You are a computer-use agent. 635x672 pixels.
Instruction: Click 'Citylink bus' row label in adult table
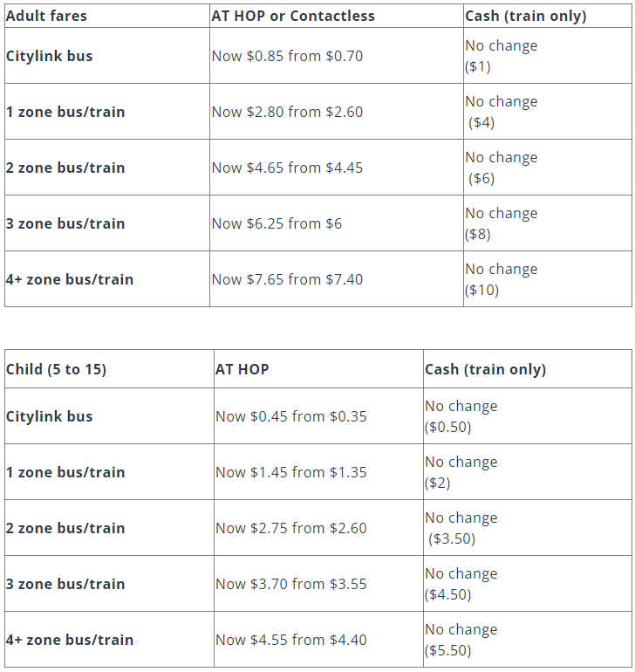pyautogui.click(x=49, y=56)
